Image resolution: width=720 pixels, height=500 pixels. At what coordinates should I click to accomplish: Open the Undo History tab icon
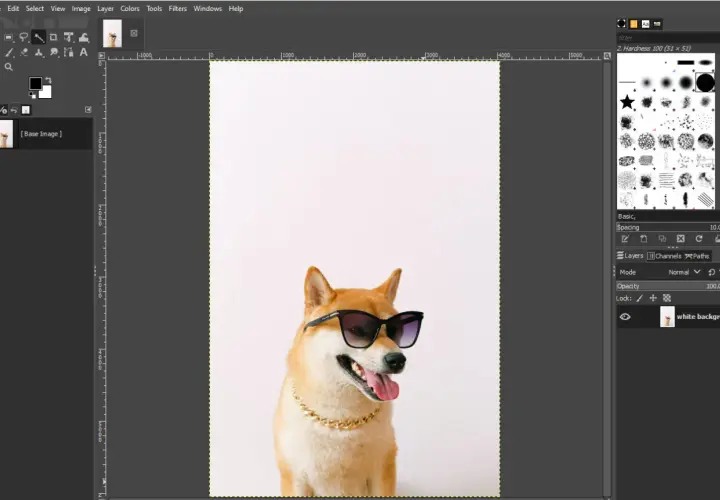[14, 110]
